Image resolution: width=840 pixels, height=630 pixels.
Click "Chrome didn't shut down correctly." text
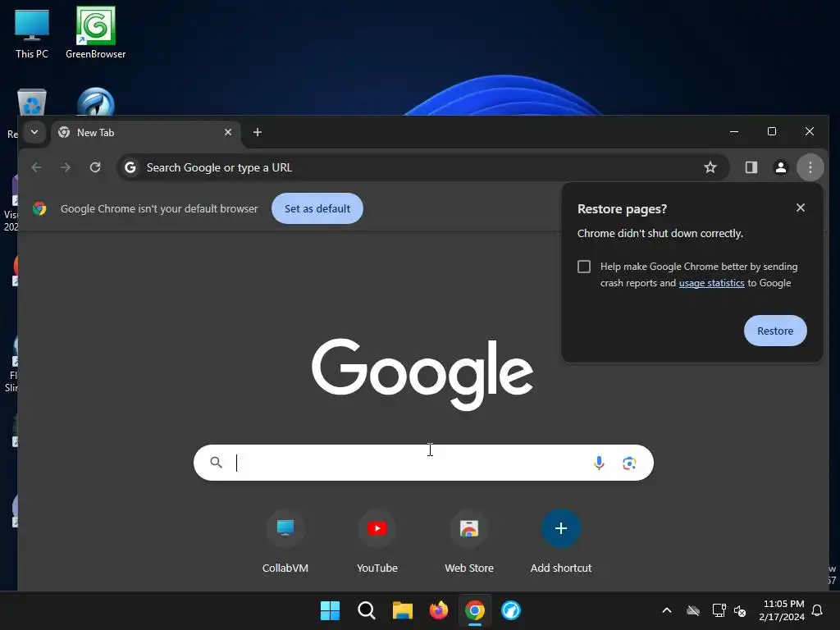pos(660,234)
